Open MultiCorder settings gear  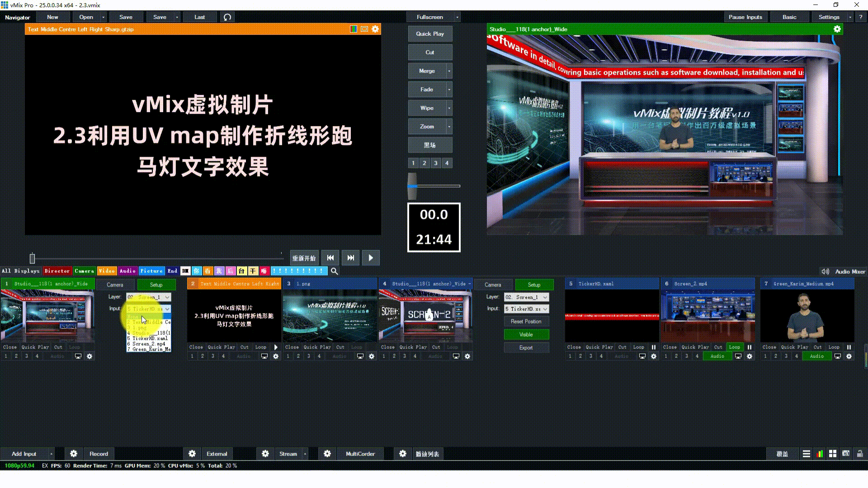(x=327, y=454)
